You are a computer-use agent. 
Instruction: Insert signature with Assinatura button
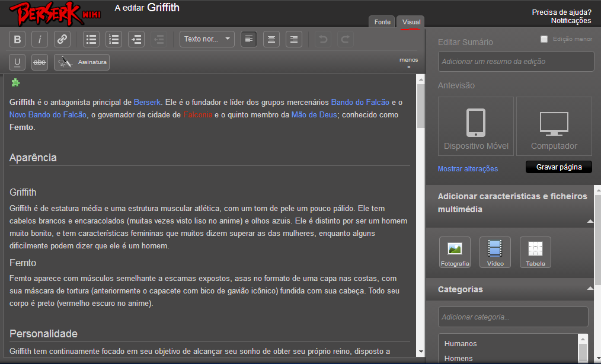tap(82, 62)
